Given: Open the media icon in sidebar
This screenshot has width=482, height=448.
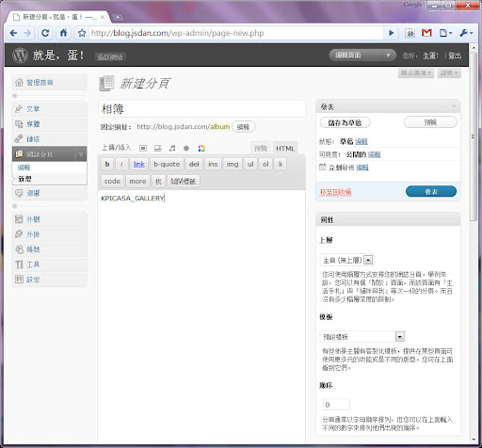Looking at the screenshot, I should pyautogui.click(x=19, y=124).
